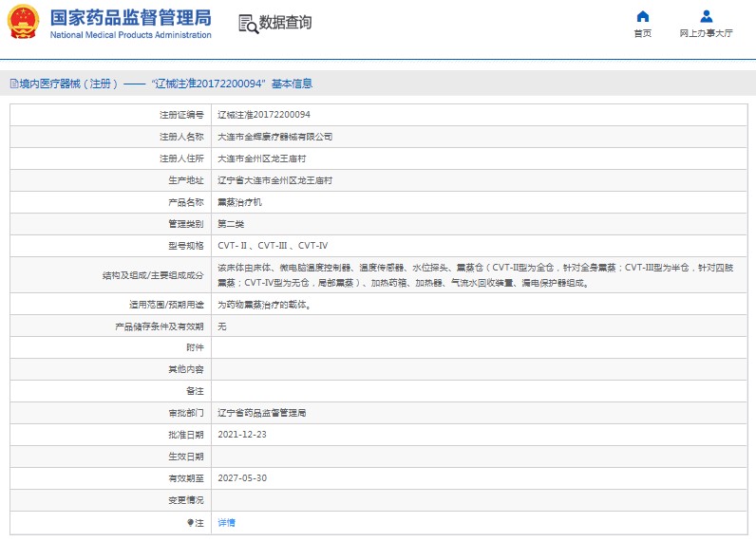The height and width of the screenshot is (541, 756).
Task: Open 网上办事大厅 user icon
Action: 707,16
